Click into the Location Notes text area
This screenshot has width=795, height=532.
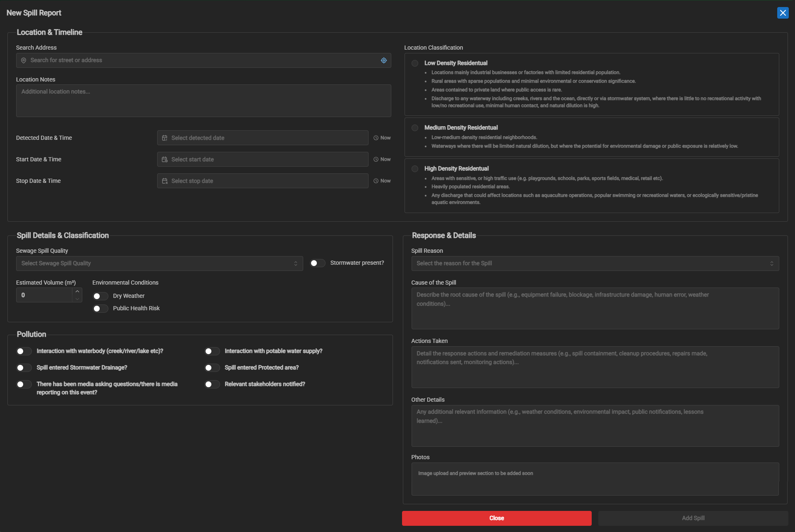click(x=203, y=101)
